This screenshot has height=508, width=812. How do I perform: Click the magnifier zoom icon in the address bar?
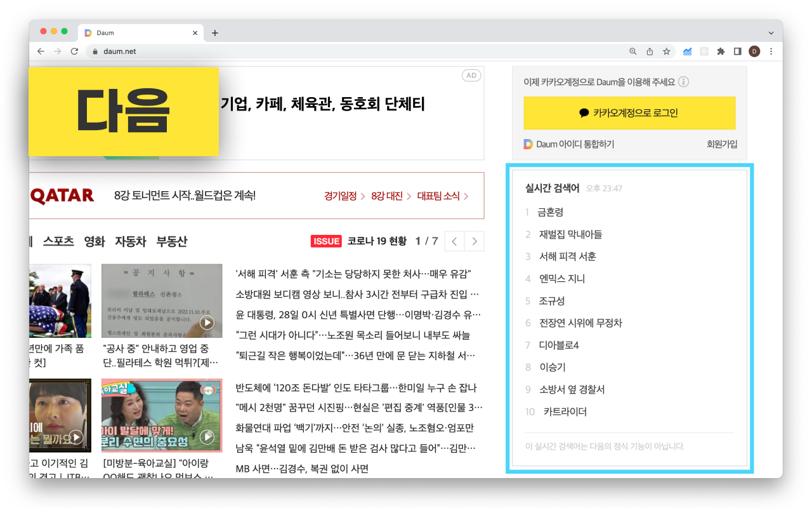pos(632,51)
